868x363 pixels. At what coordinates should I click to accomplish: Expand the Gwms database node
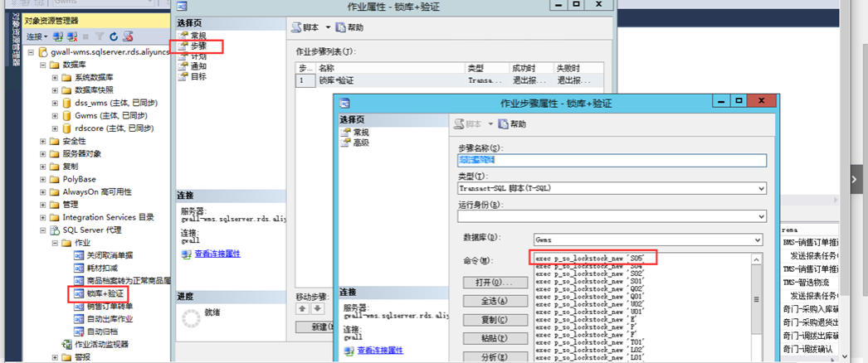pos(55,115)
